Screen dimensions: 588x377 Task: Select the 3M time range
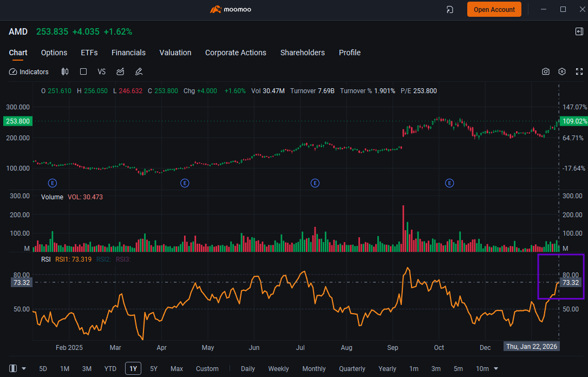87,369
